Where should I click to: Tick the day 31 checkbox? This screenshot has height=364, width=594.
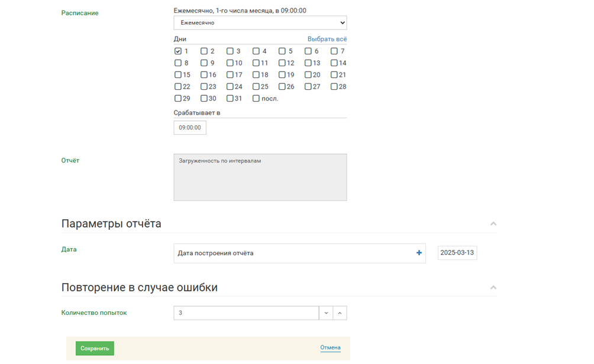coord(230,99)
